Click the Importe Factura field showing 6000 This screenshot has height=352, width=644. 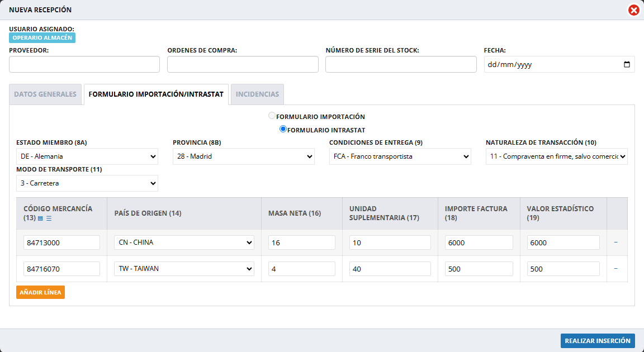pyautogui.click(x=479, y=242)
